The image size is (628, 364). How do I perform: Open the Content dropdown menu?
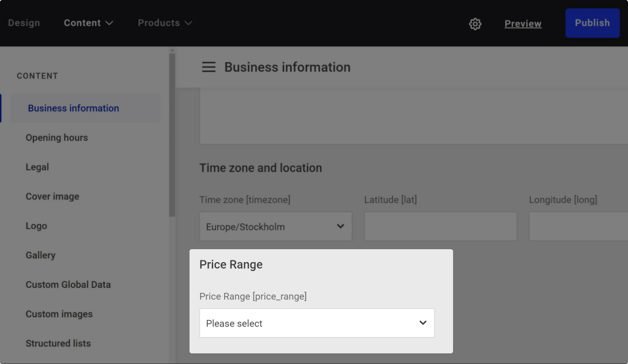click(89, 23)
